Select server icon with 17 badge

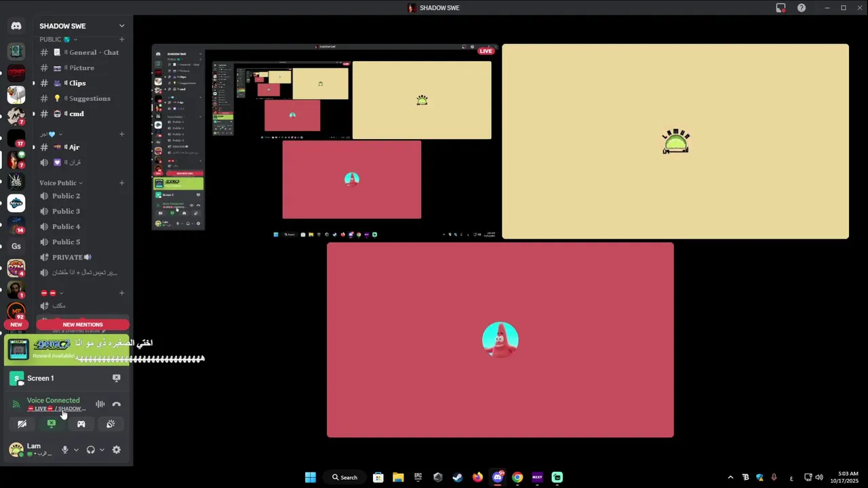(x=16, y=138)
